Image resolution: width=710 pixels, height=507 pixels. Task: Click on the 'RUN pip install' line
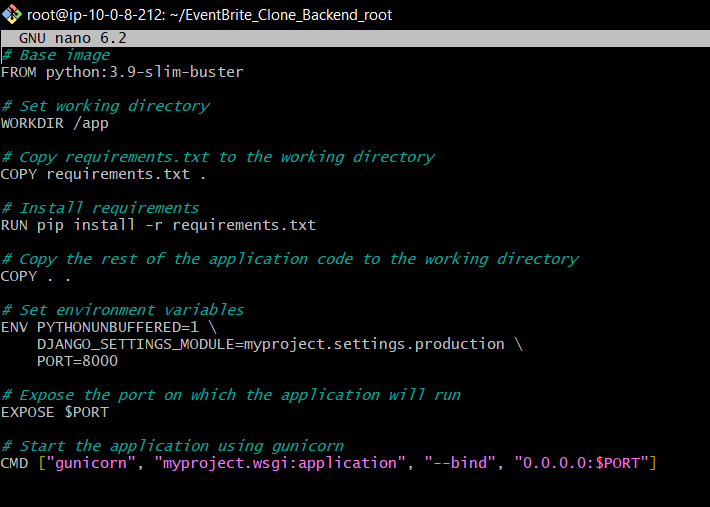point(158,225)
